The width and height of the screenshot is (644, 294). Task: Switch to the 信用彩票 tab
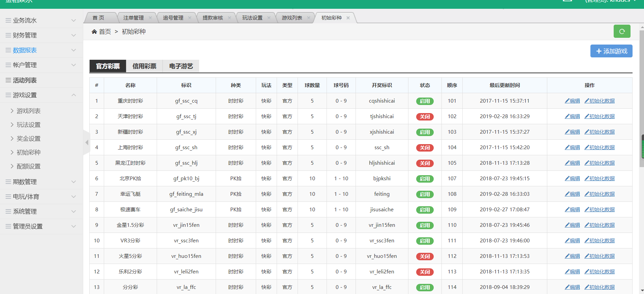pyautogui.click(x=144, y=66)
